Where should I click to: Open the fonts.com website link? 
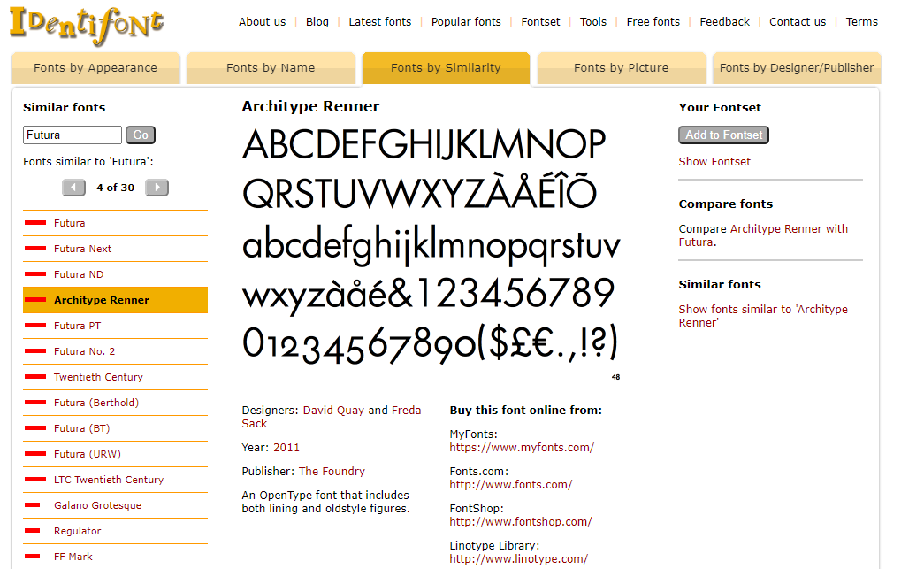coord(511,485)
